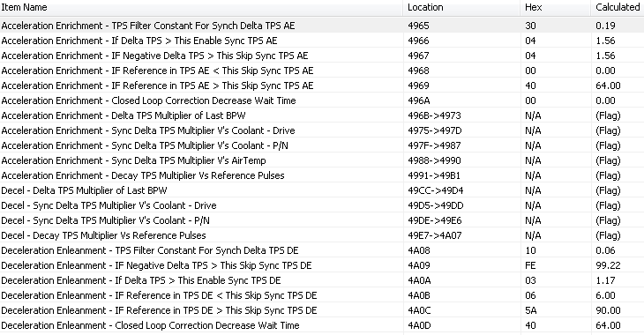Click location cell 4A0D
Screen dimensions: 644x335
419,325
